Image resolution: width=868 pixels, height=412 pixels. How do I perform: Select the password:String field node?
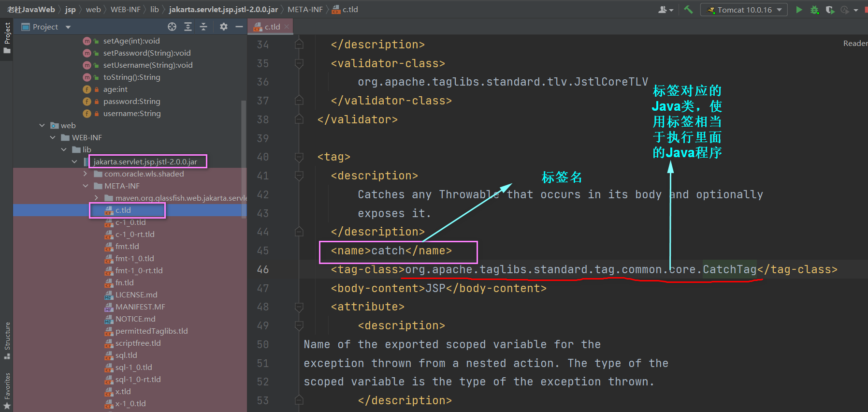131,102
